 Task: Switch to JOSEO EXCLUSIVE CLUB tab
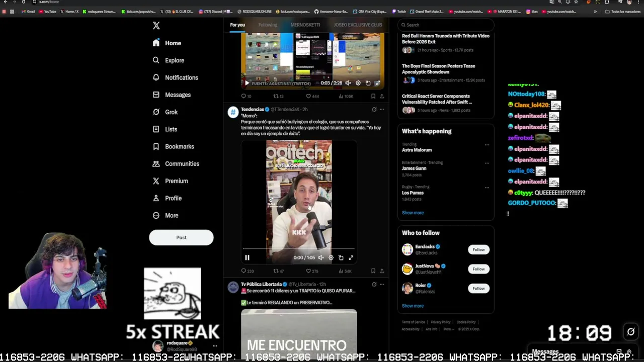[358, 25]
